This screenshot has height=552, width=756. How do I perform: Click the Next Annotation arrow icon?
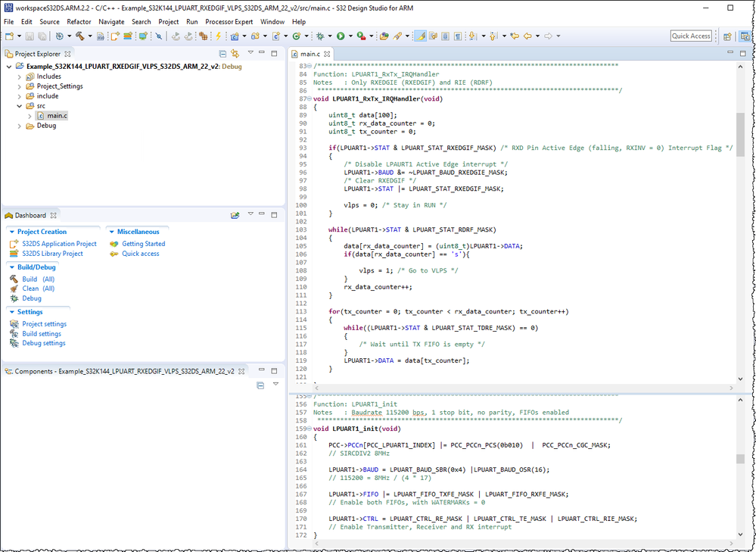click(472, 36)
